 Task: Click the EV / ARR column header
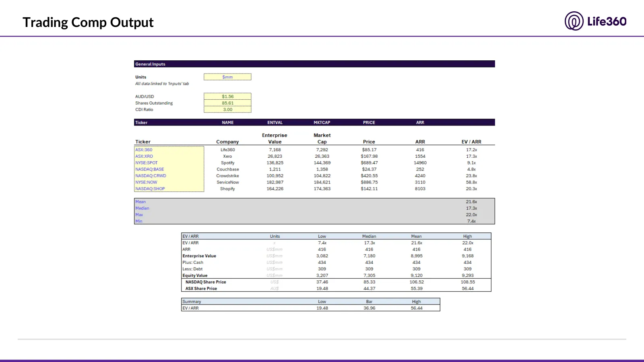click(471, 142)
